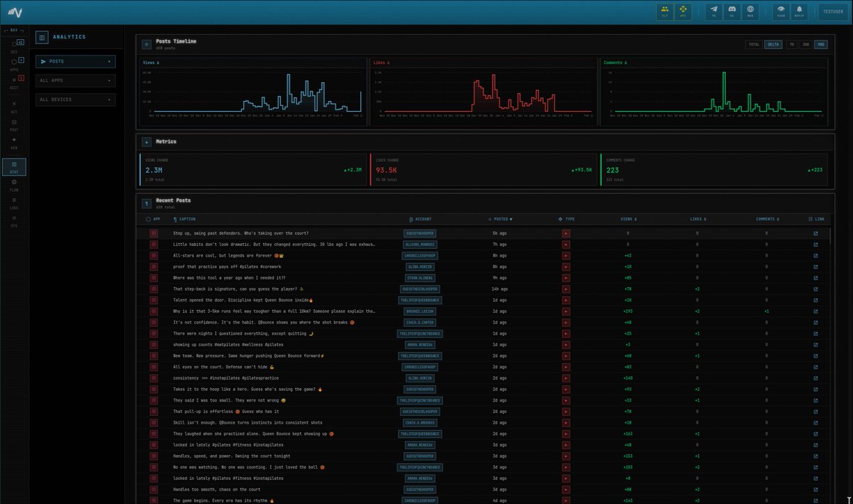Go to GEN section in nav sidebar

click(x=14, y=142)
